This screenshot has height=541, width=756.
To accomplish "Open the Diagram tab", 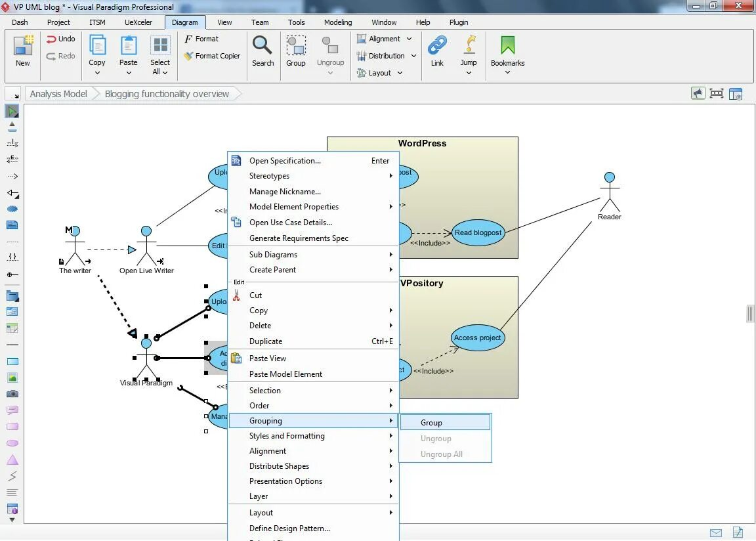I will pos(184,22).
